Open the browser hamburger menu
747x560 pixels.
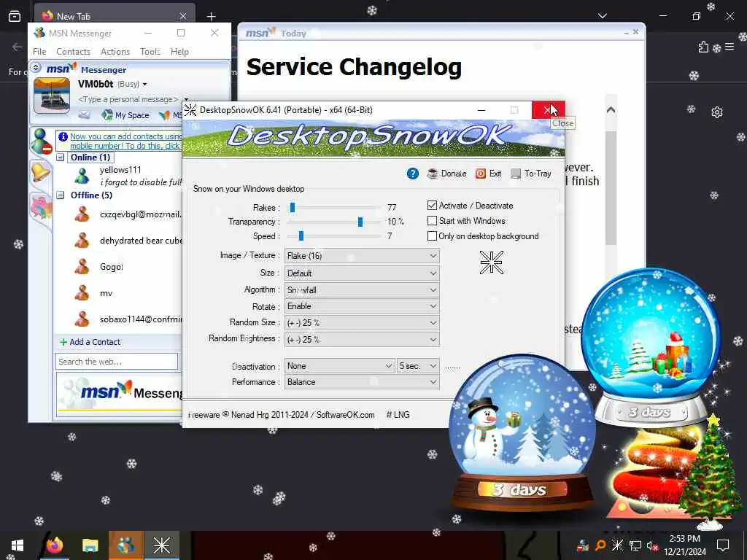[729, 47]
